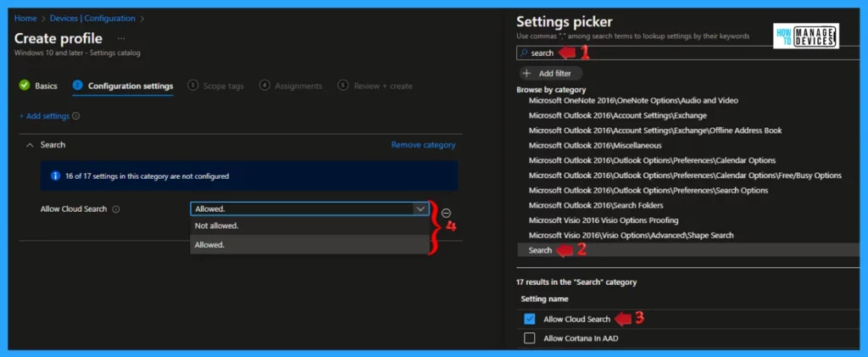868x357 pixels.
Task: Open the Review + create step
Action: 376,86
